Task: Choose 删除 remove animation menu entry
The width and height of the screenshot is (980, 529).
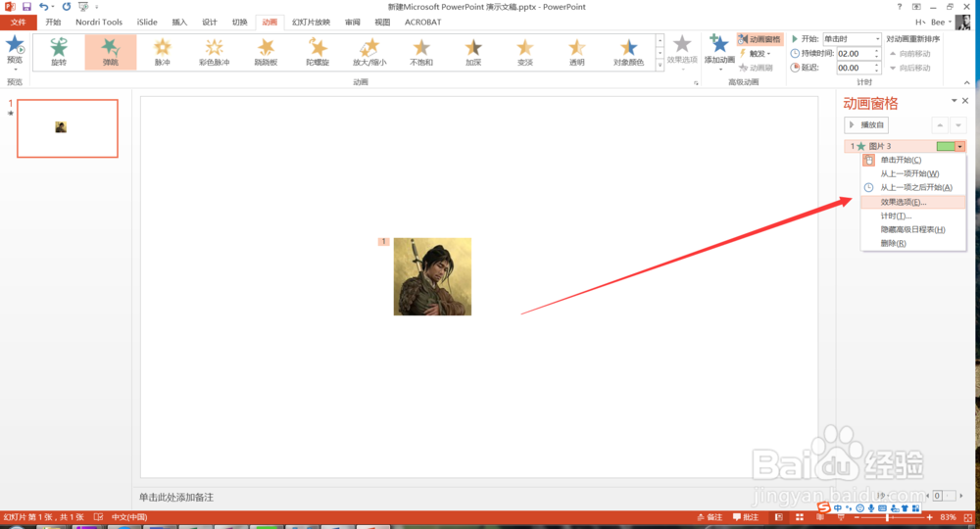Action: click(x=913, y=243)
